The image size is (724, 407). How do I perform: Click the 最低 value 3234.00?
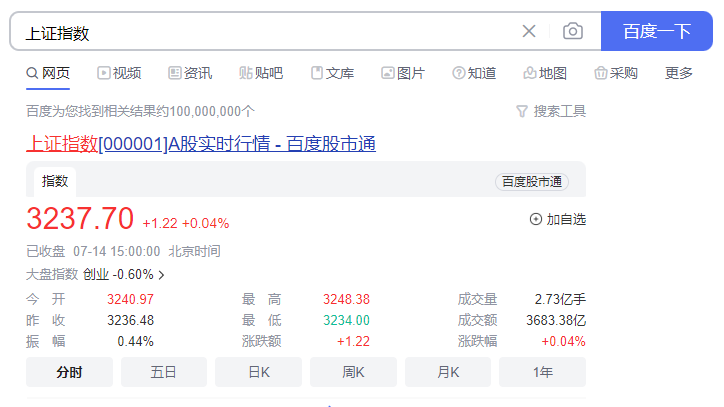tap(346, 320)
